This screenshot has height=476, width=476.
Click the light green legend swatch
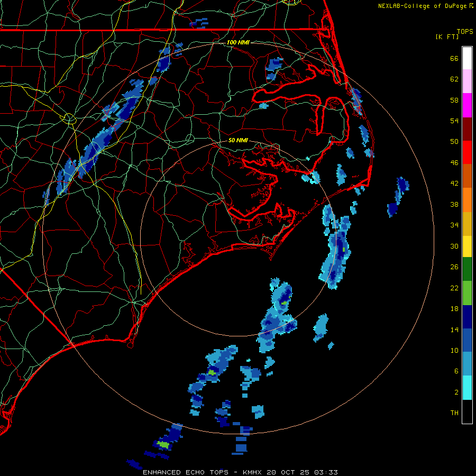click(x=467, y=293)
